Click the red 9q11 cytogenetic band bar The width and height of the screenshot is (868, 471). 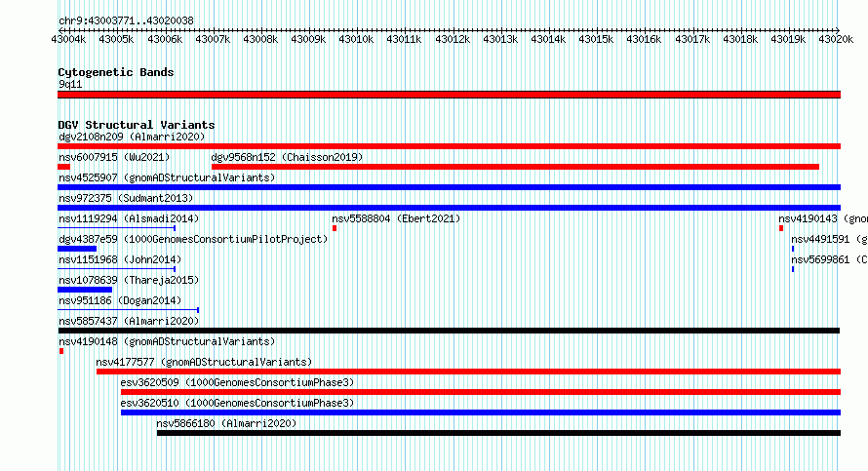coord(449,95)
